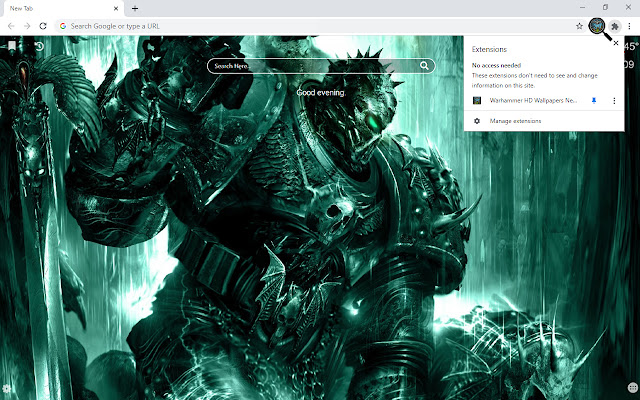
Task: Open more actions for Warhammer extension
Action: (614, 100)
